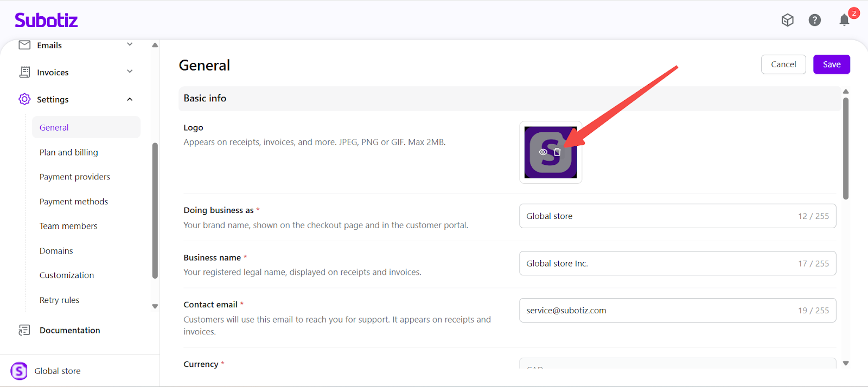Expand the Invoices menu chevron
Screen dimensions: 868x387
tap(130, 72)
